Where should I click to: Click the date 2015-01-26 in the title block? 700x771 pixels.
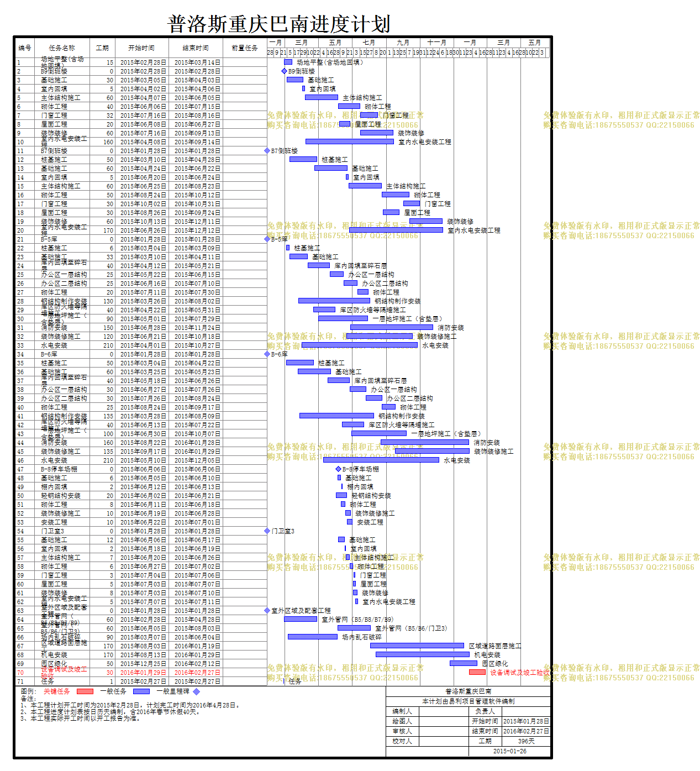pyautogui.click(x=510, y=751)
